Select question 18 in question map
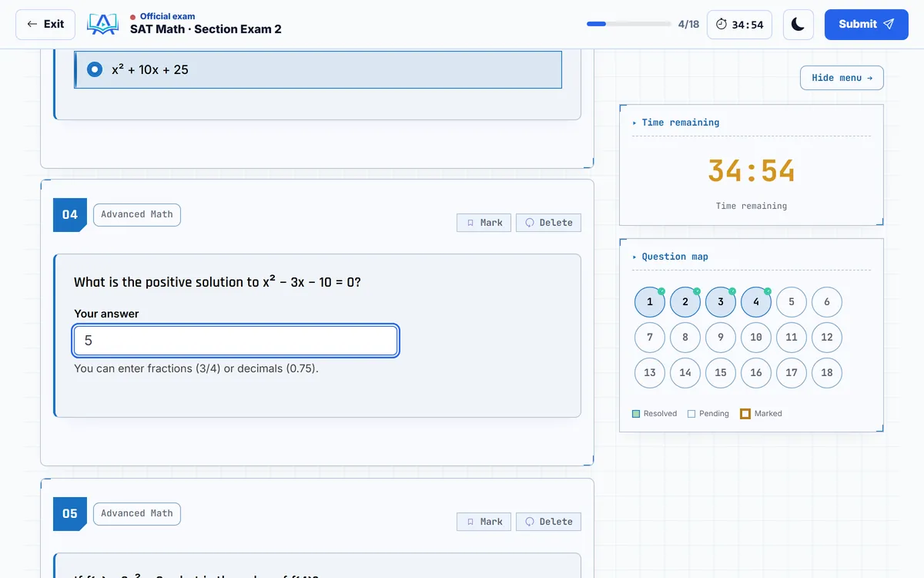Image resolution: width=924 pixels, height=578 pixels. (827, 373)
